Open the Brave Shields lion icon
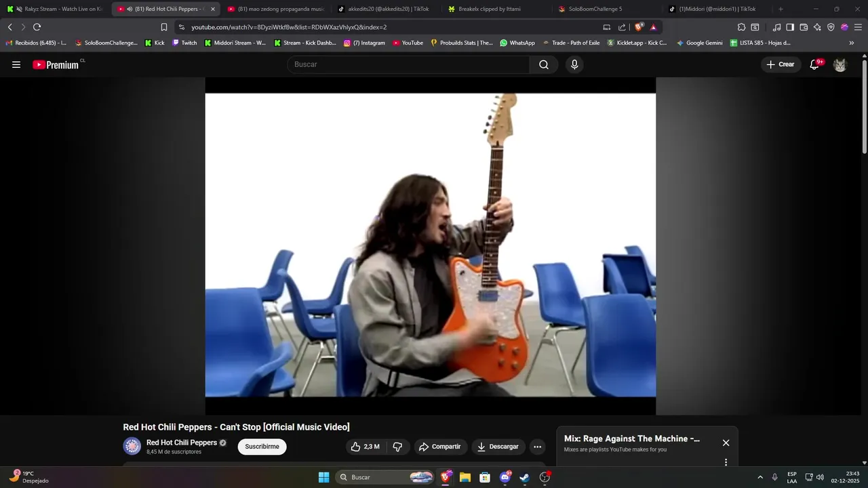Screen dimensions: 868x488 click(639, 27)
